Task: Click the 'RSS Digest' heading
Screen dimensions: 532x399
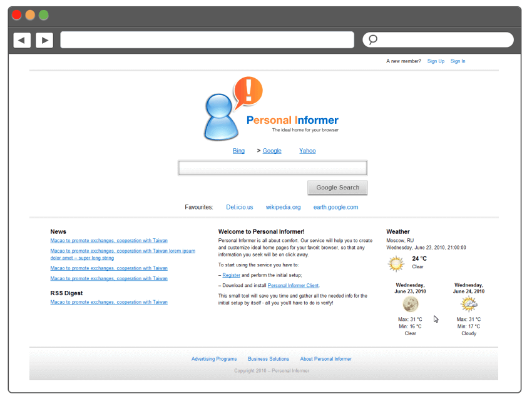Action: pos(66,293)
